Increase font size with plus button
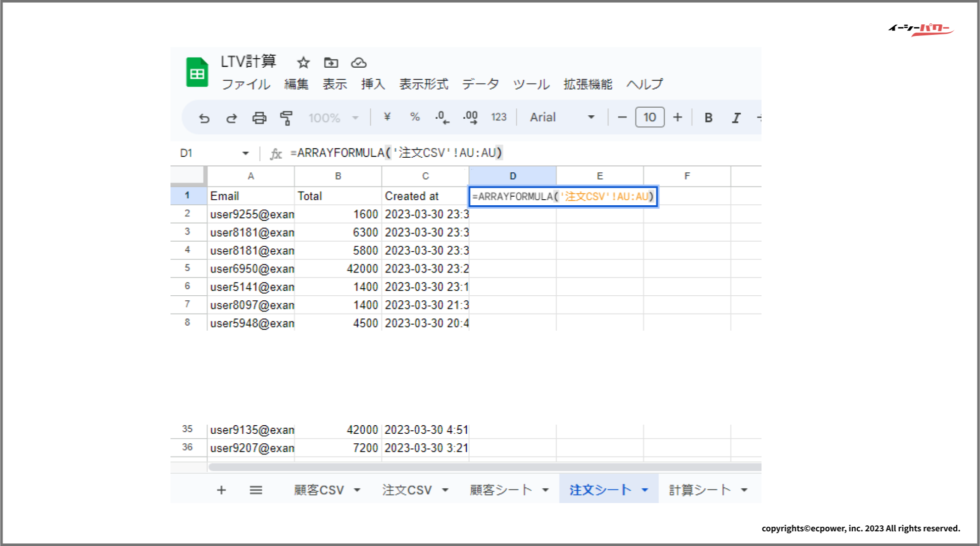Screen dimensions: 980x546 [677, 117]
